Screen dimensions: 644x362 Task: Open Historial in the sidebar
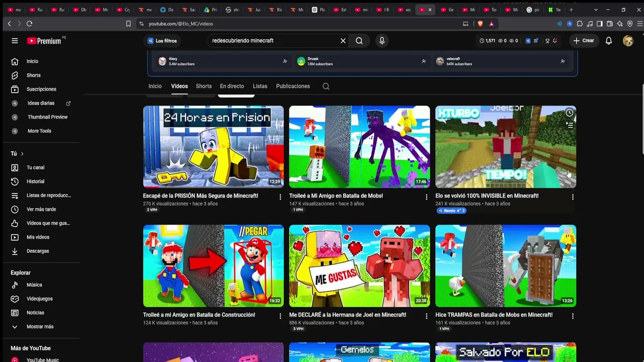tap(41, 182)
